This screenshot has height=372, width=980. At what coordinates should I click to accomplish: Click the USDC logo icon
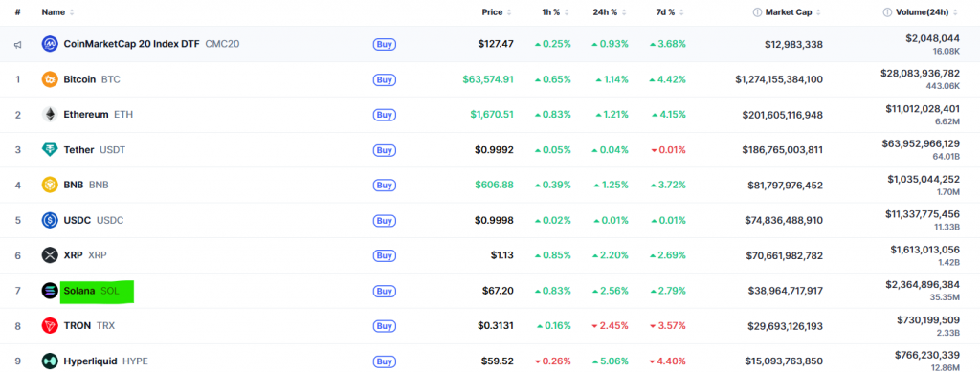click(50, 220)
